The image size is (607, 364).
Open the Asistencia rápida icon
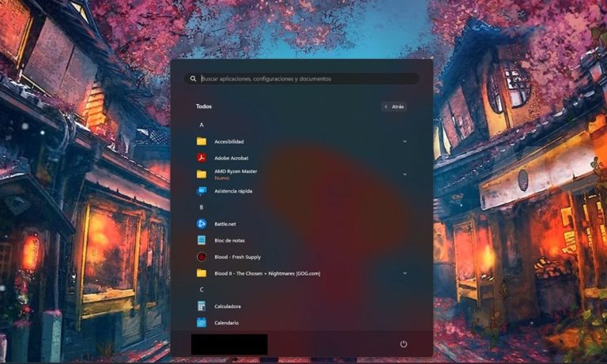pyautogui.click(x=202, y=191)
